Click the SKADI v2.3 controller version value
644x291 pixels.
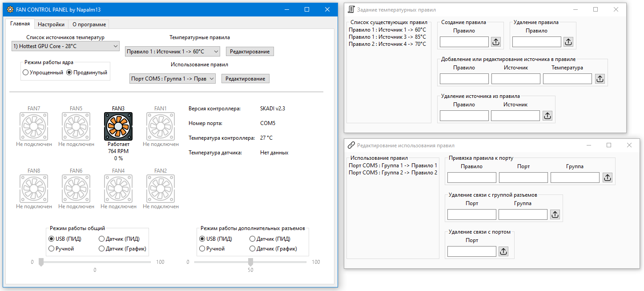(x=272, y=109)
